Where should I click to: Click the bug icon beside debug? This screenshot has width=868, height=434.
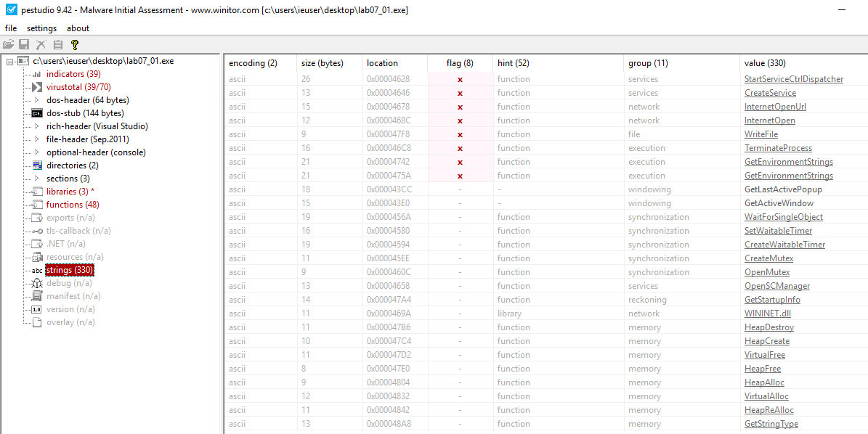coord(36,282)
